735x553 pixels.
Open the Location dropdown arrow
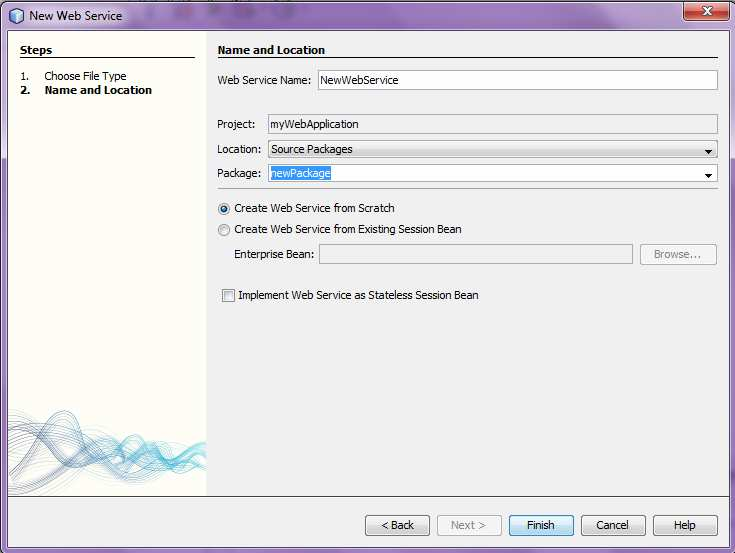click(708, 150)
